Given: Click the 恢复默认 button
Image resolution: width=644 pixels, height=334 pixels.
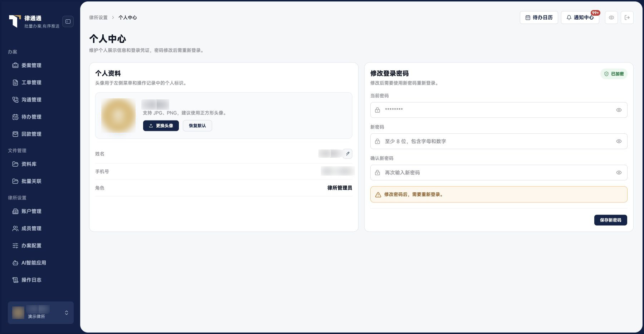Looking at the screenshot, I should [197, 126].
